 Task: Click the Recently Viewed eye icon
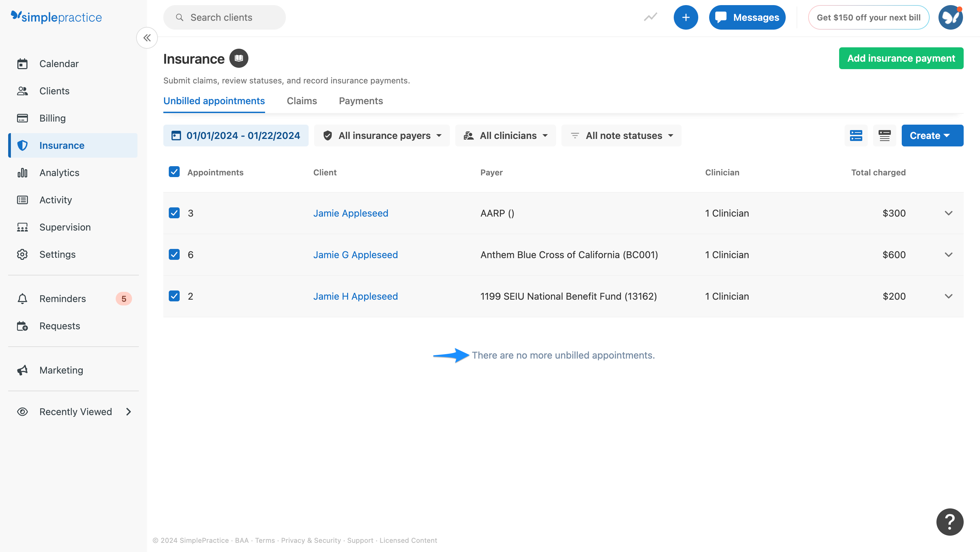22,411
